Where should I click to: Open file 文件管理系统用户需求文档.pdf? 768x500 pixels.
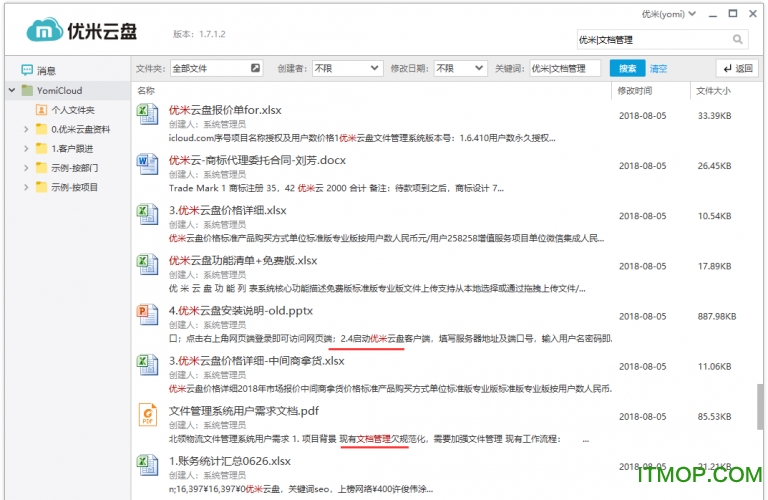coord(244,411)
